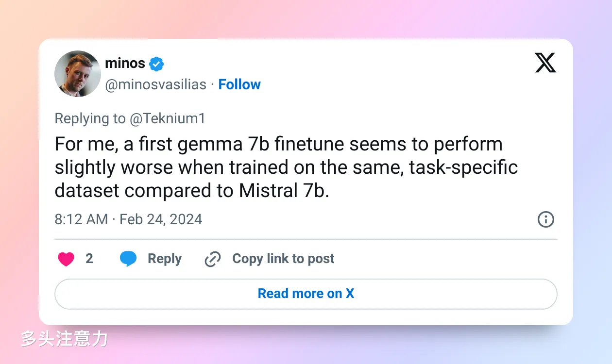Click the like count number 2

[89, 259]
